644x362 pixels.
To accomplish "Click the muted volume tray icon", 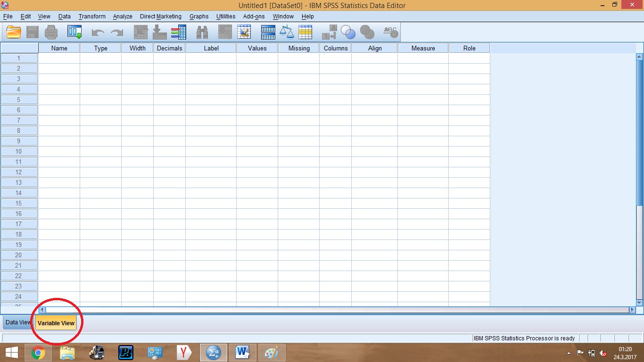I will (x=603, y=353).
